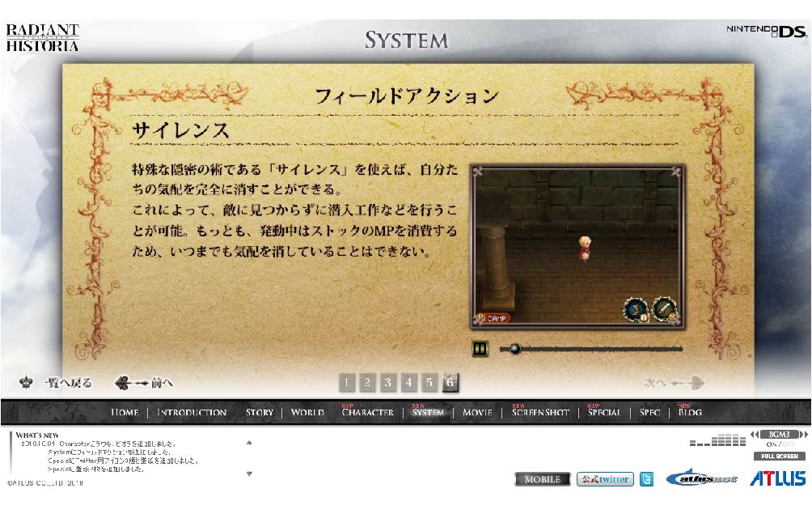Pause the Silence demo video
Image resolution: width=812 pixels, height=514 pixels.
point(480,348)
